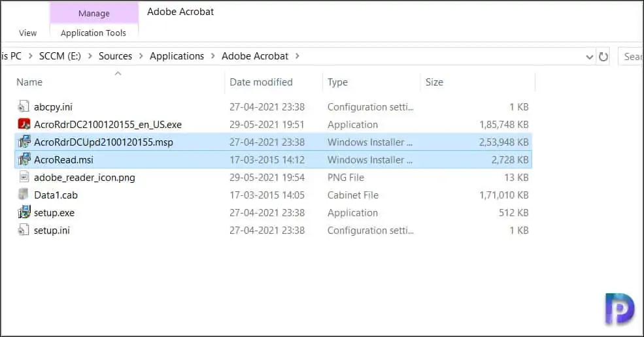Click the 13 KB size value
This screenshot has width=644, height=337.
(x=517, y=178)
